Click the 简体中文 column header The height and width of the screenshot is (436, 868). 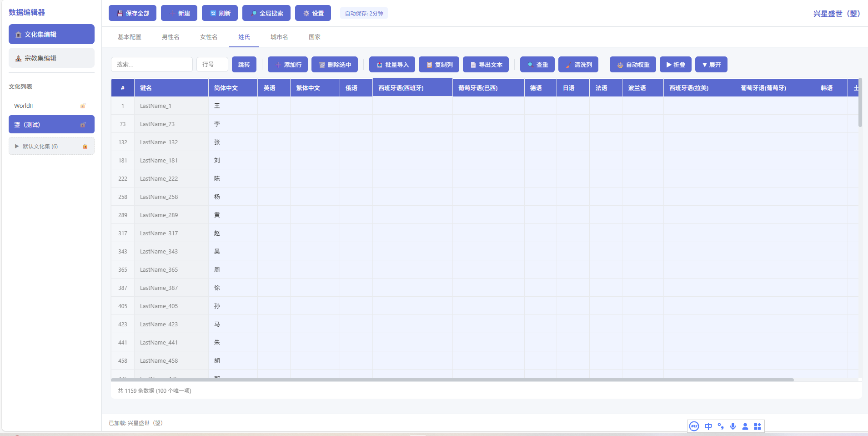233,88
